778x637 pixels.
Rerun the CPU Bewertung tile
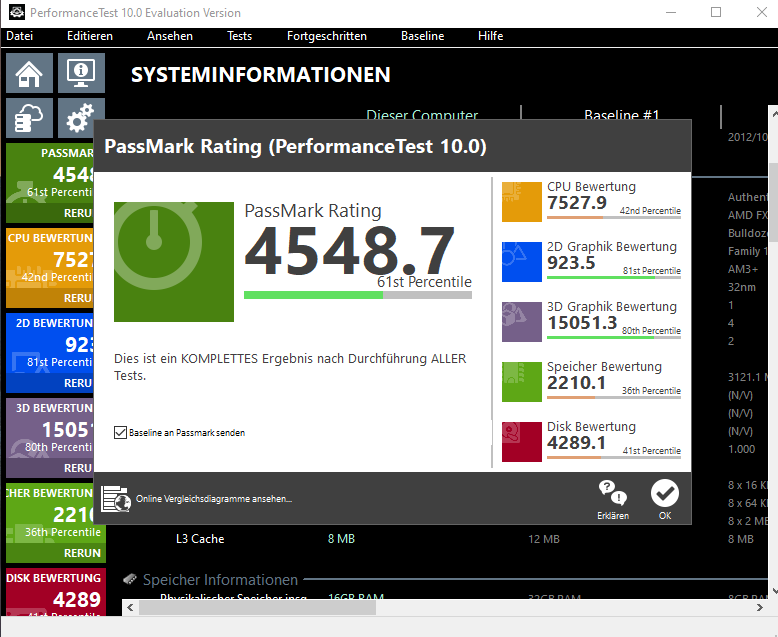tap(78, 298)
